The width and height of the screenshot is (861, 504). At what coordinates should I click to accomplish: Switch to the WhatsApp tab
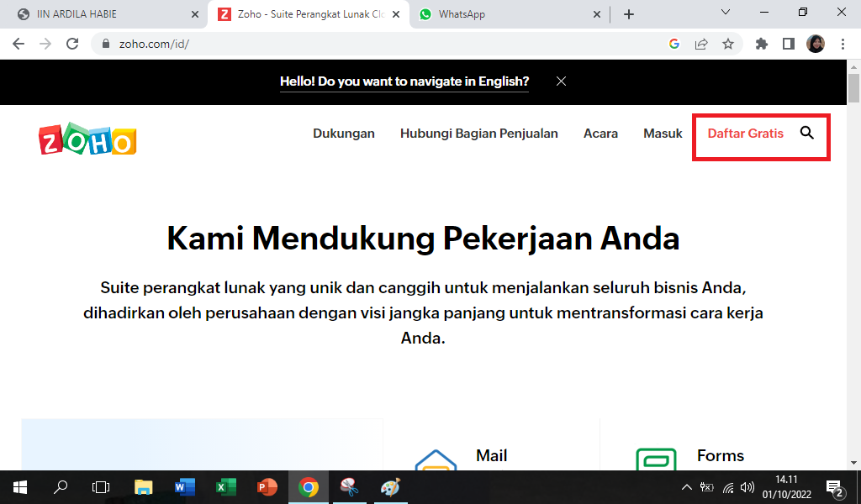tap(510, 14)
